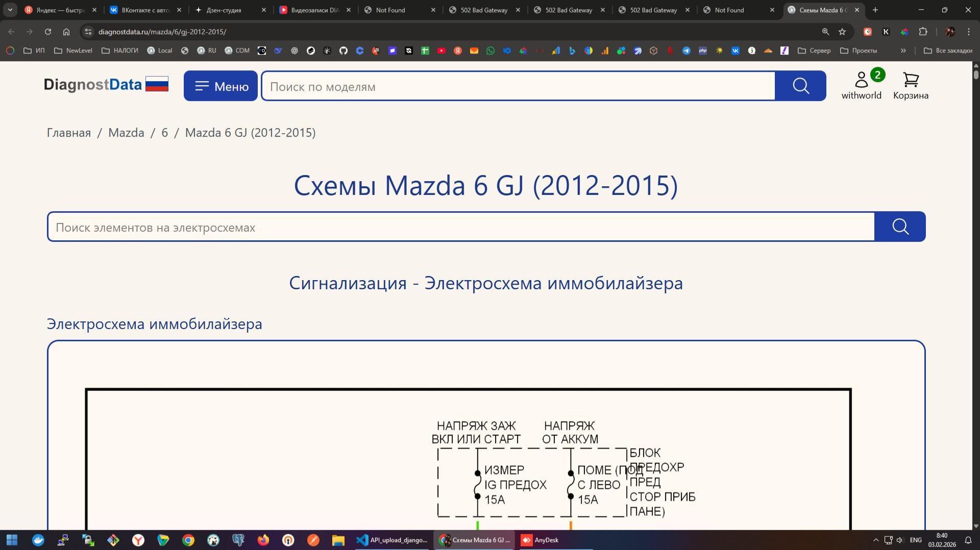Screen dimensions: 980x550
Task: Open Firefox from the taskbar
Action: pos(263,540)
